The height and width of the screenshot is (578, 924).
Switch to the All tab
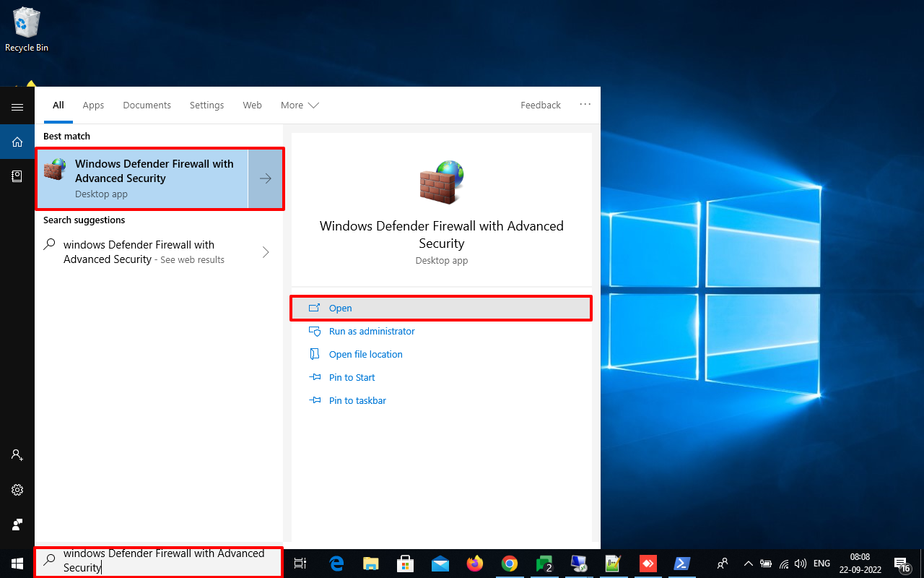coord(58,105)
